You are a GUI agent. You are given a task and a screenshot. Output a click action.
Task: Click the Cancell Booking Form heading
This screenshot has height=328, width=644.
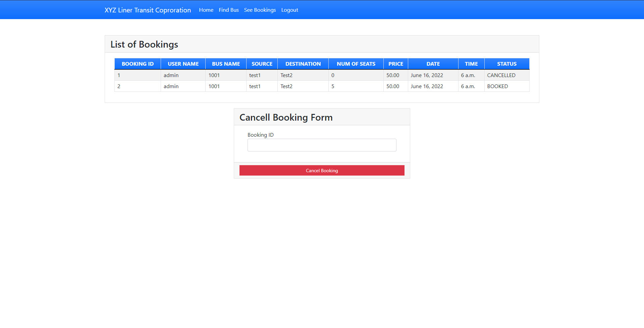point(286,118)
